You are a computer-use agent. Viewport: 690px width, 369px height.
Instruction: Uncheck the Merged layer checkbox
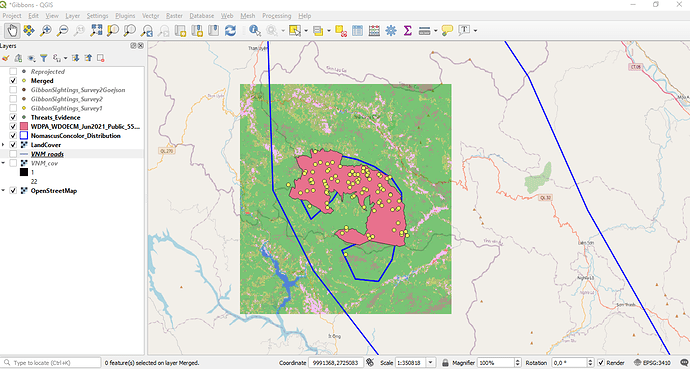(13, 81)
